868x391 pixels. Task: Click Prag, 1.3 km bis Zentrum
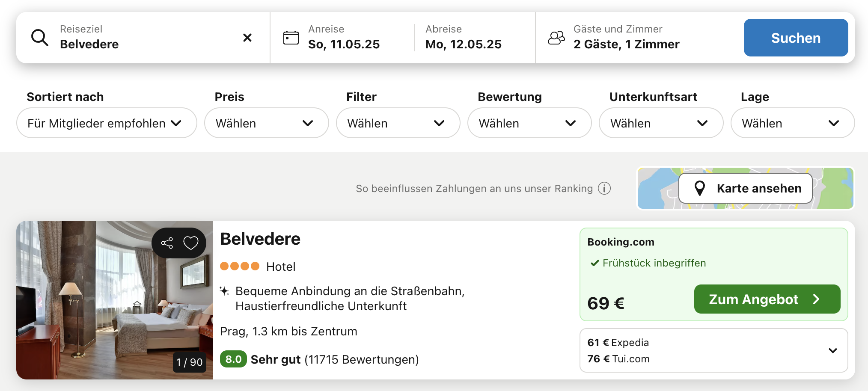click(288, 331)
